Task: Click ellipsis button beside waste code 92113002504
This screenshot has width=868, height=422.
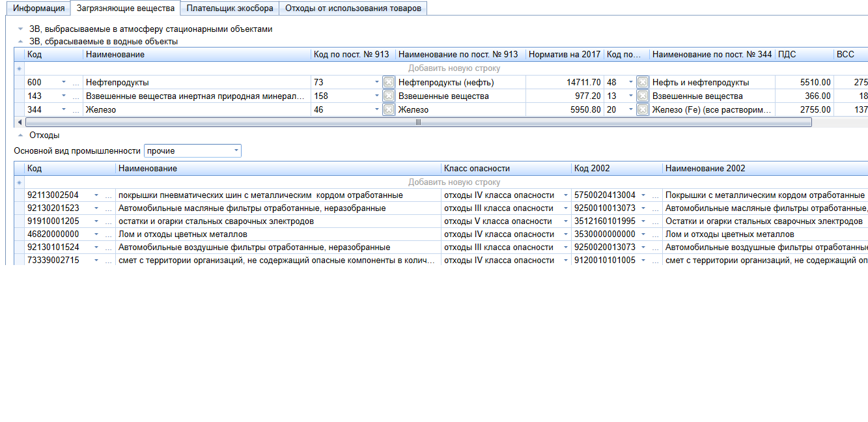Action: 109,195
